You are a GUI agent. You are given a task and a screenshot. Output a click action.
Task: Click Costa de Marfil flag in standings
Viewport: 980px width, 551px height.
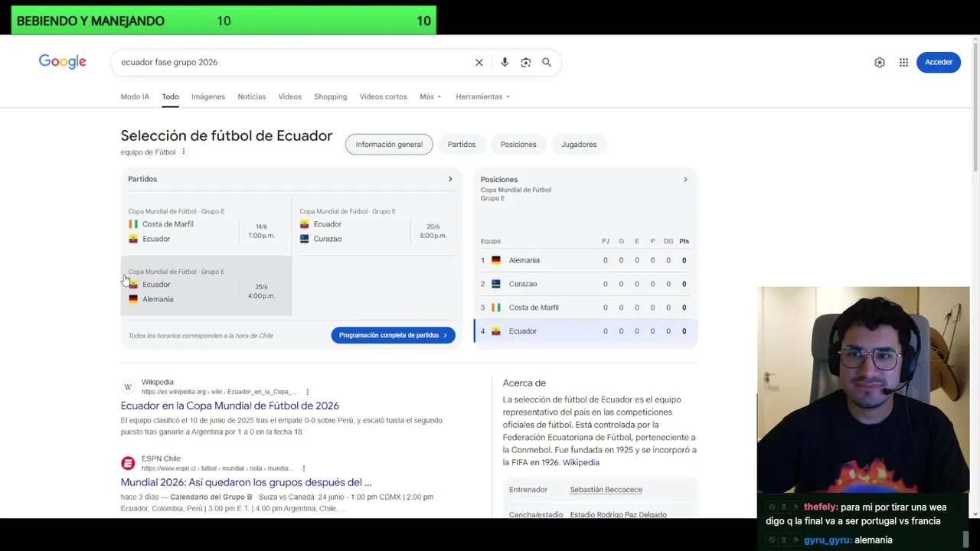[x=496, y=308]
